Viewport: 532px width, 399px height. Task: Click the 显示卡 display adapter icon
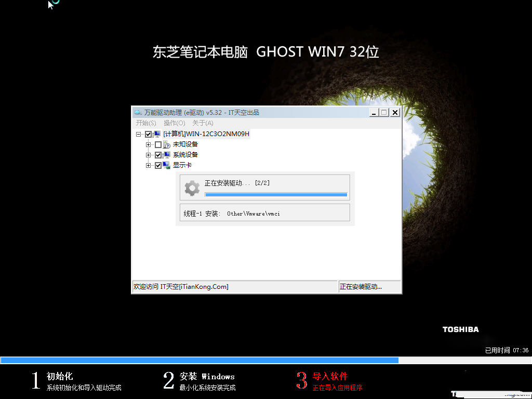tap(167, 165)
